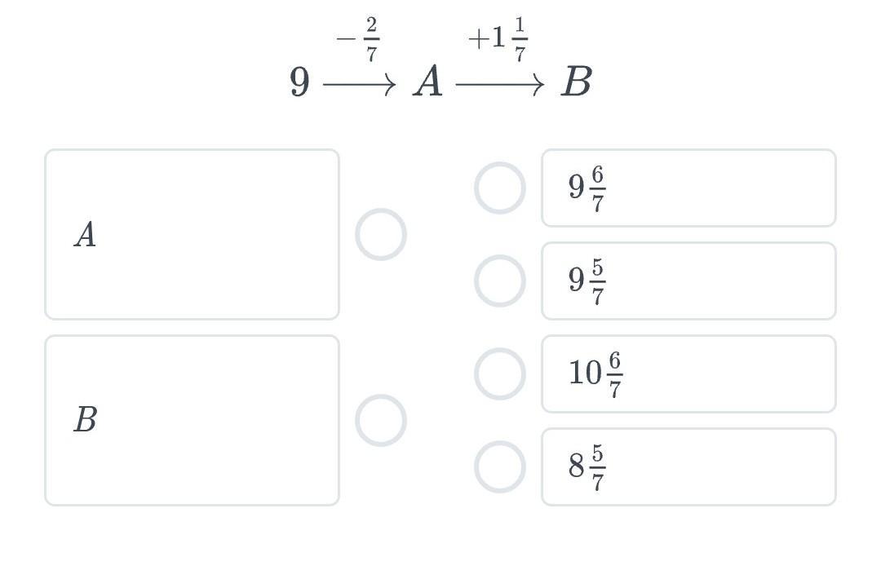This screenshot has width=881, height=588.
Task: Click the +1 1/7 label above second arrow
Action: (x=498, y=39)
